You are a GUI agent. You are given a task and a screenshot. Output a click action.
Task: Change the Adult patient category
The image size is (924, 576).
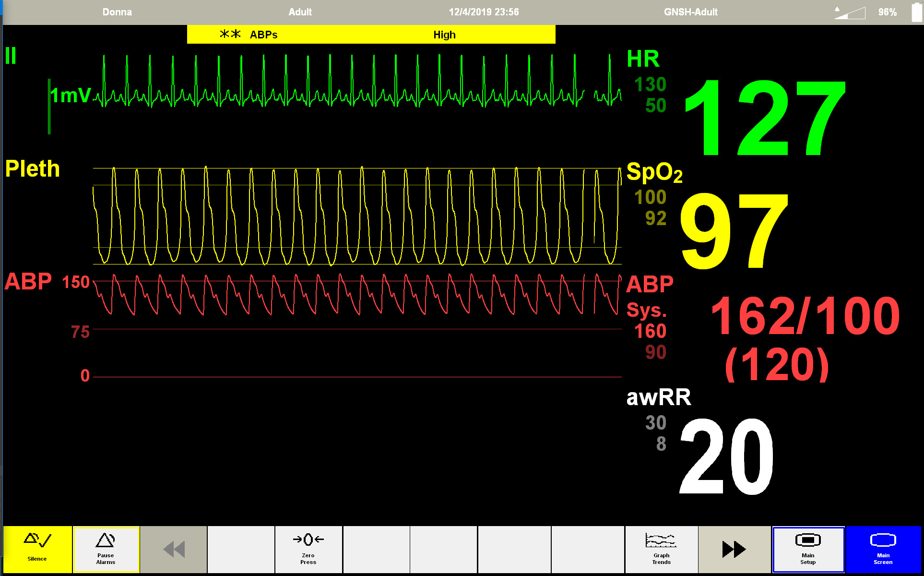[x=300, y=12]
